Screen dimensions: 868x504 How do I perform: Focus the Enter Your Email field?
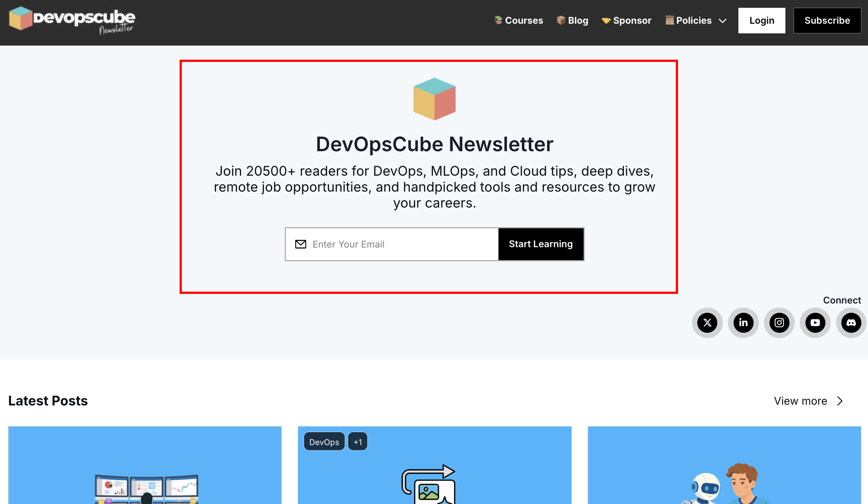(x=392, y=244)
